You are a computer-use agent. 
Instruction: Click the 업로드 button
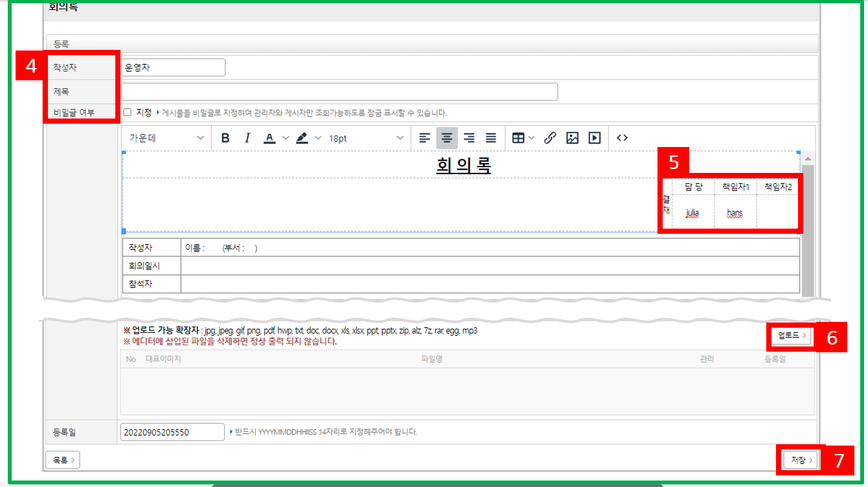792,335
